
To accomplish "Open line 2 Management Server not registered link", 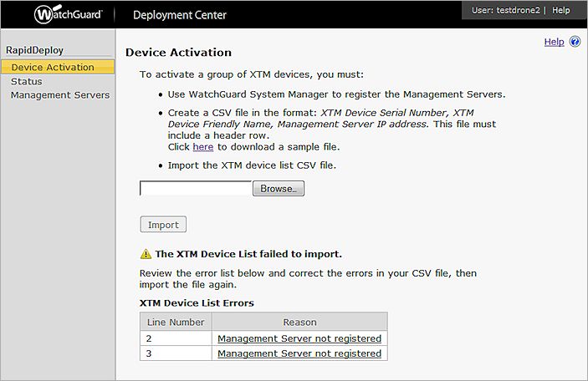I will (299, 338).
